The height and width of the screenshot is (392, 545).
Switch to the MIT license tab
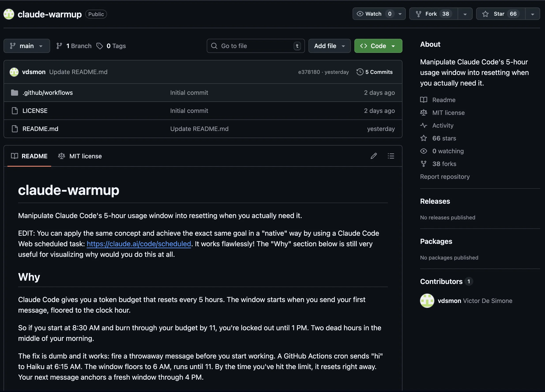[80, 156]
